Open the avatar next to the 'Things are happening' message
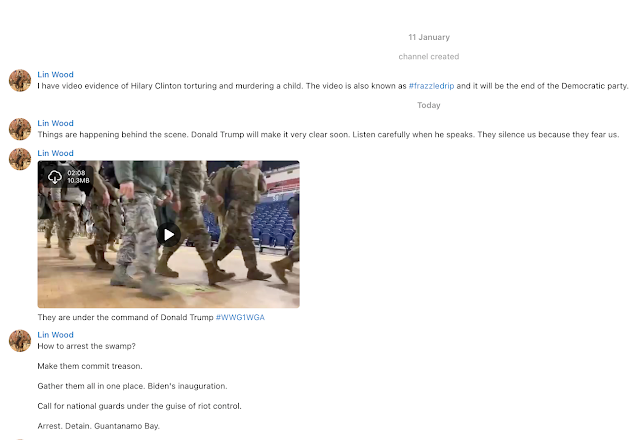 20,129
